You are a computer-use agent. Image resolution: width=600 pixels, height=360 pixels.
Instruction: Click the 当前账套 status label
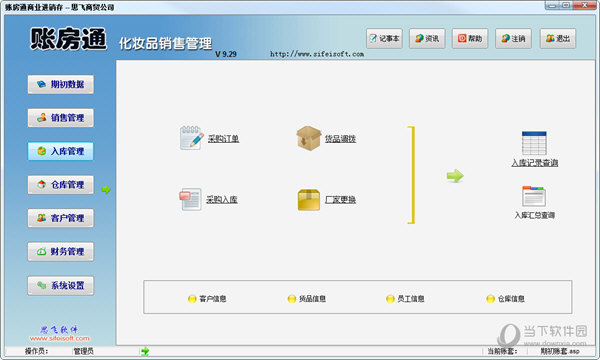pos(502,351)
